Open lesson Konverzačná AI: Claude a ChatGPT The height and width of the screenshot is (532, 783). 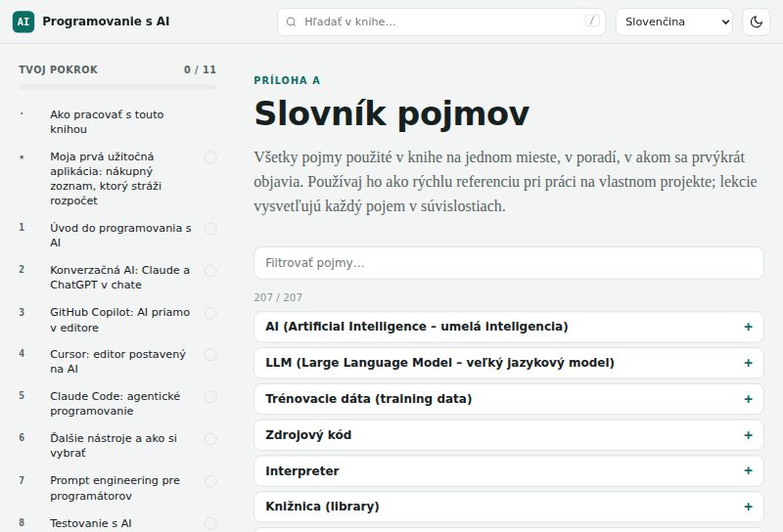coord(119,278)
